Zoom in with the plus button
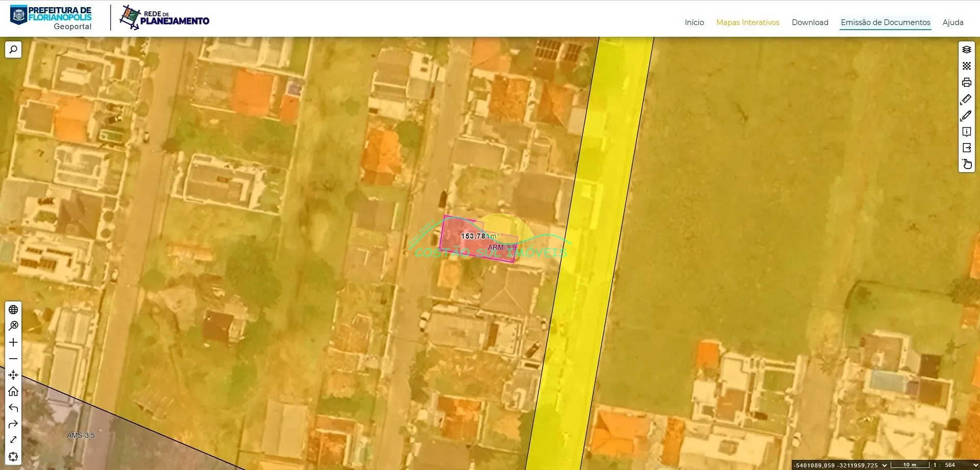The image size is (980, 470). coord(13,342)
